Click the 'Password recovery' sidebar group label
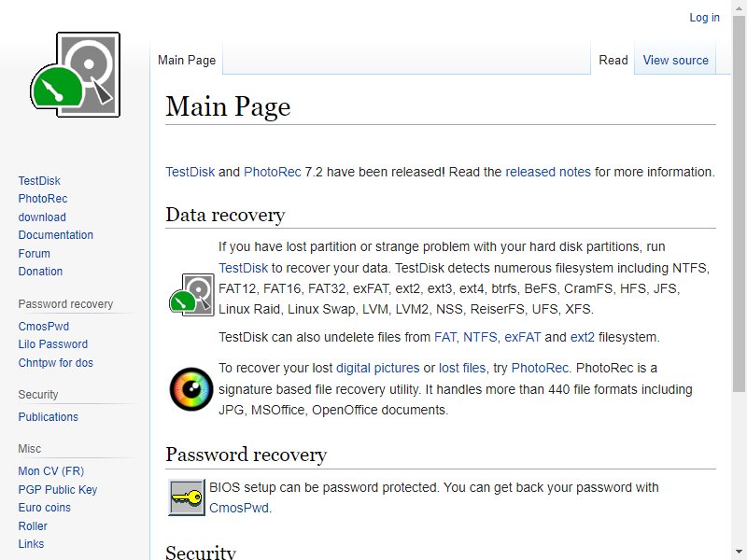The height and width of the screenshot is (560, 747). (65, 304)
